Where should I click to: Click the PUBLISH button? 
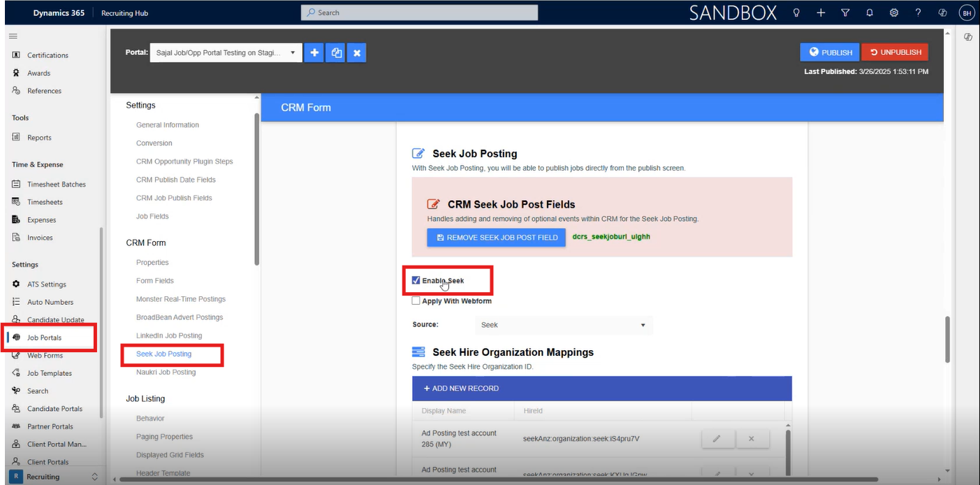coord(830,52)
